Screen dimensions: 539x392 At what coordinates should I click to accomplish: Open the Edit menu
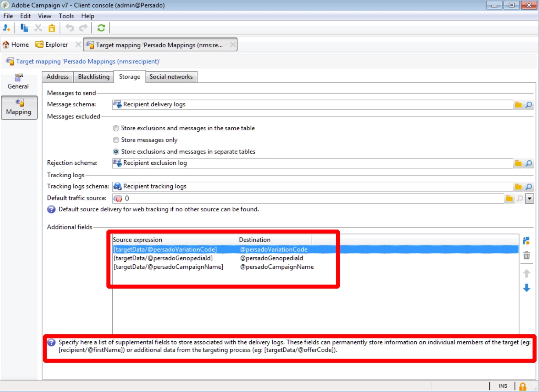click(25, 16)
